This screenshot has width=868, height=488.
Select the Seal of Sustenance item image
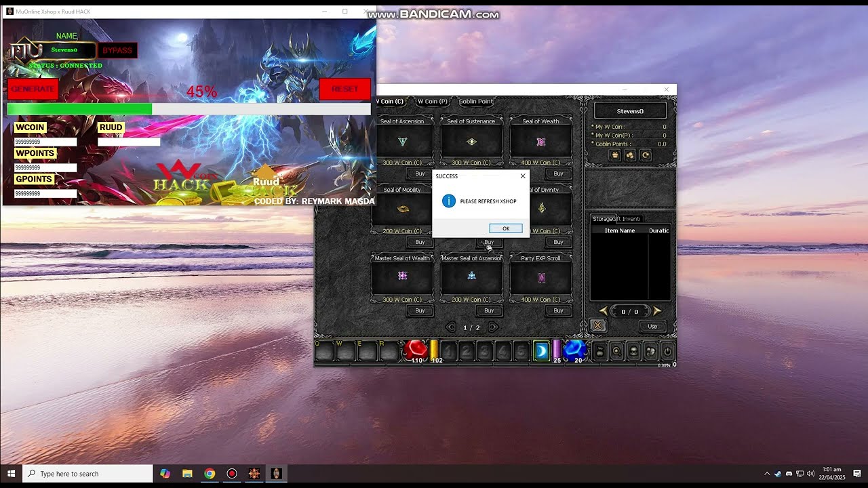tap(471, 142)
